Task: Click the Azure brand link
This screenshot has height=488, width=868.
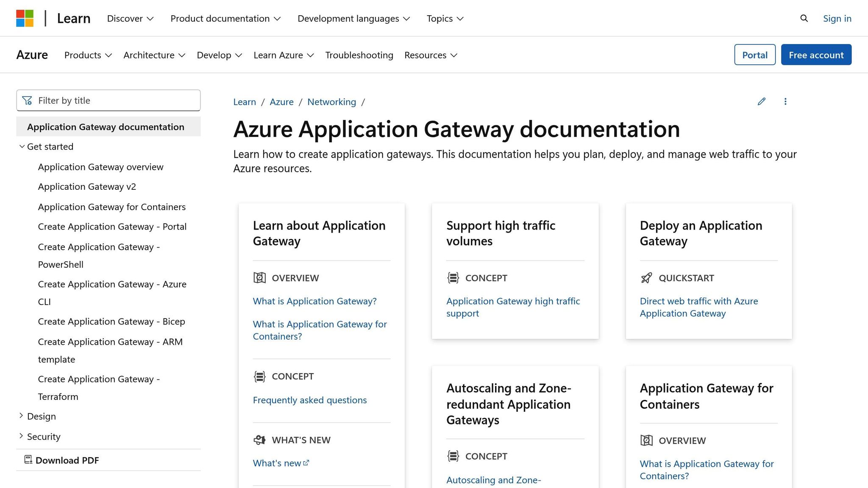Action: 32,55
